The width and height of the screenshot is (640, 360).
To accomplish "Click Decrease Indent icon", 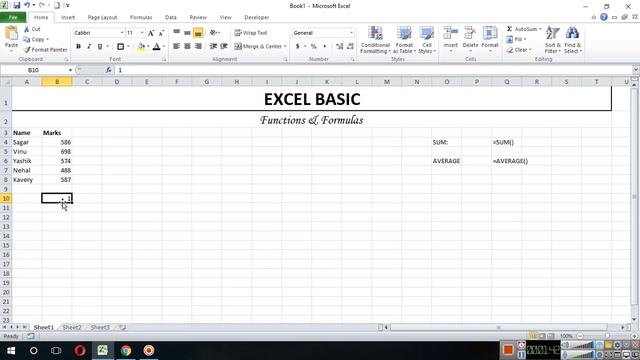I will (x=213, y=47).
